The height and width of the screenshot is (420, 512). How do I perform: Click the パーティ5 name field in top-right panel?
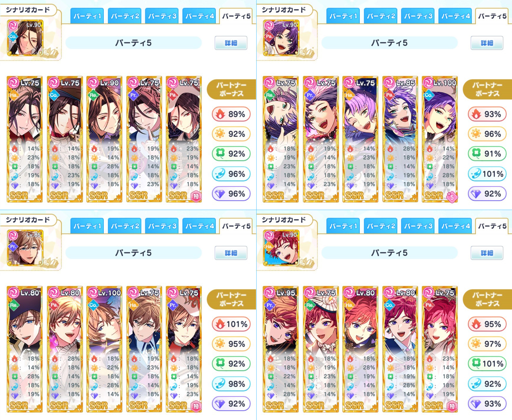pyautogui.click(x=389, y=43)
